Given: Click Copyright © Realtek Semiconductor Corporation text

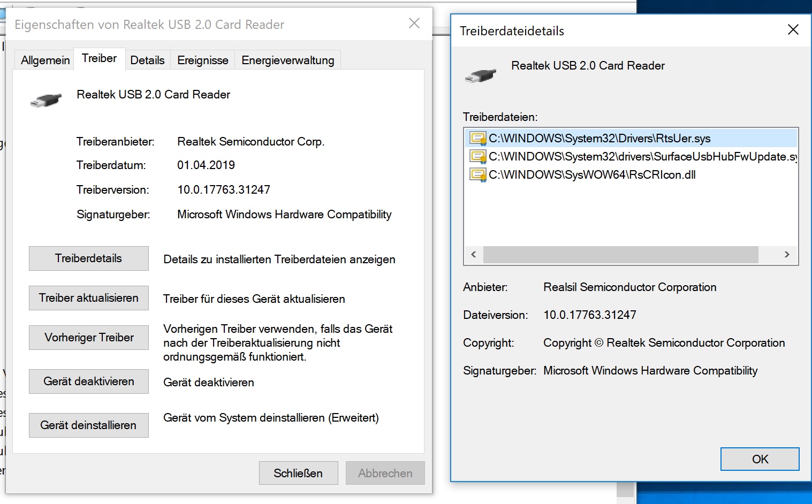Looking at the screenshot, I should (664, 343).
